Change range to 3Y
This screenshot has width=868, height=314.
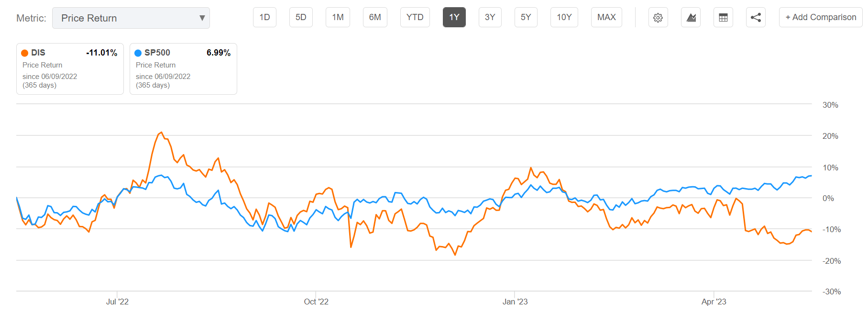[x=490, y=17]
